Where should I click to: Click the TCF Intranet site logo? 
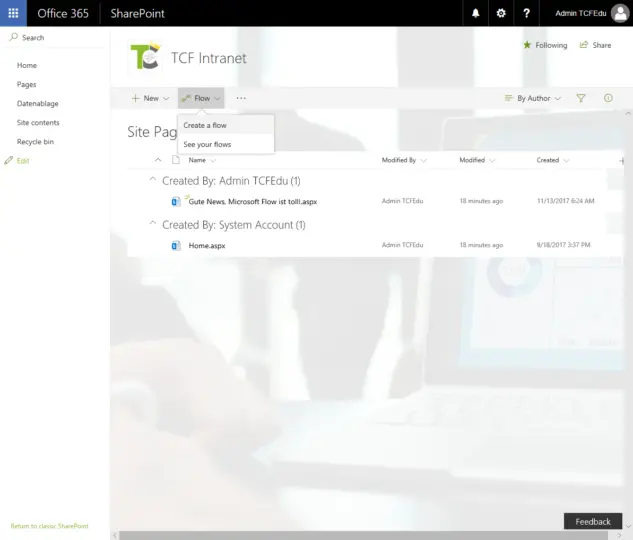[145, 57]
